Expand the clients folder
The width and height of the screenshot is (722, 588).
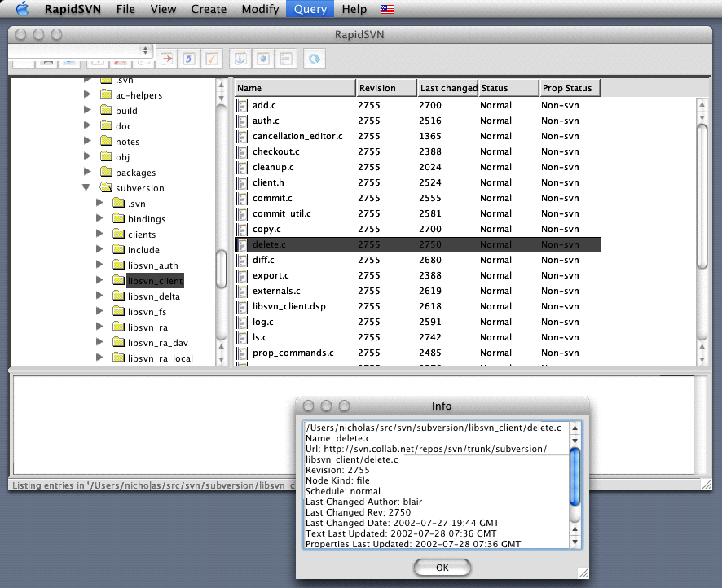click(x=99, y=234)
